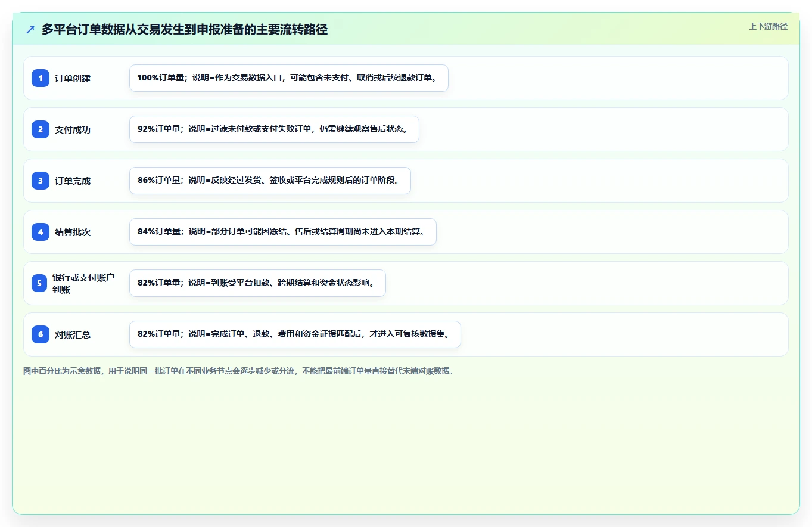The width and height of the screenshot is (812, 527).
Task: Select the 订单完成 step label
Action: click(x=73, y=181)
